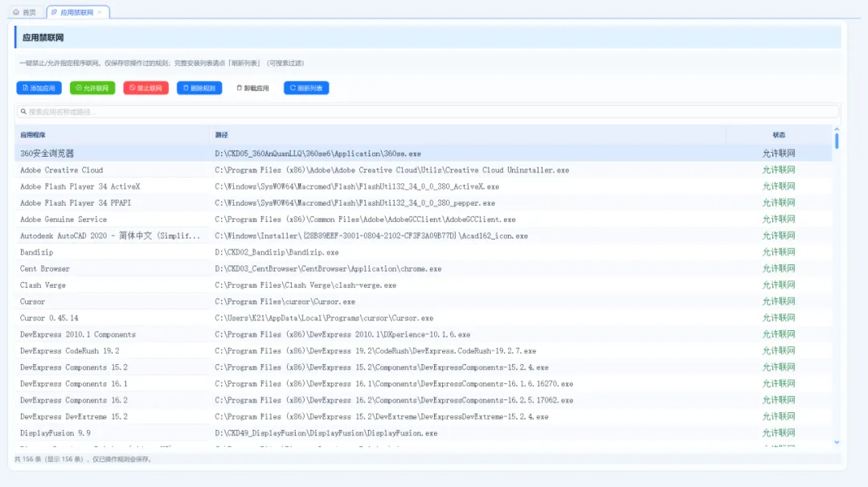The width and height of the screenshot is (868, 487).
Task: Select the Cent Browser application name
Action: [x=44, y=269]
